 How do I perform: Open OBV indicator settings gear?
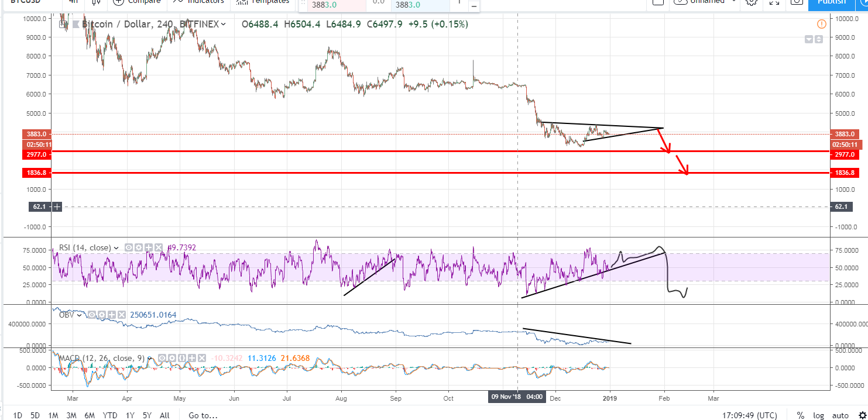pyautogui.click(x=102, y=315)
